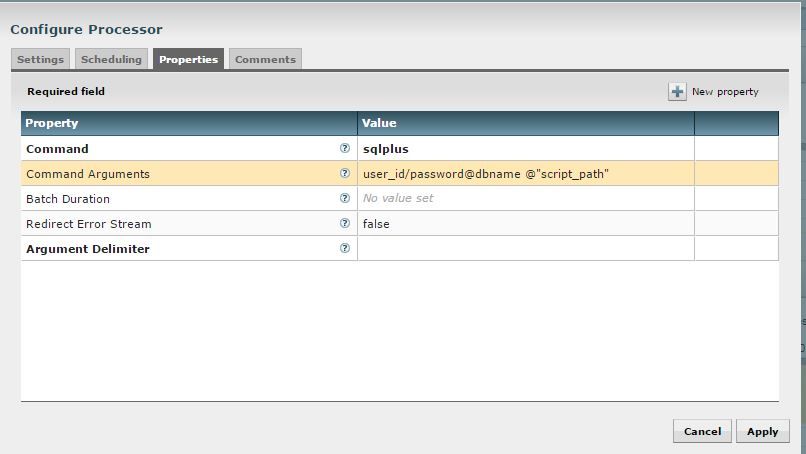Click the Value column header
The height and width of the screenshot is (454, 806).
click(x=526, y=123)
